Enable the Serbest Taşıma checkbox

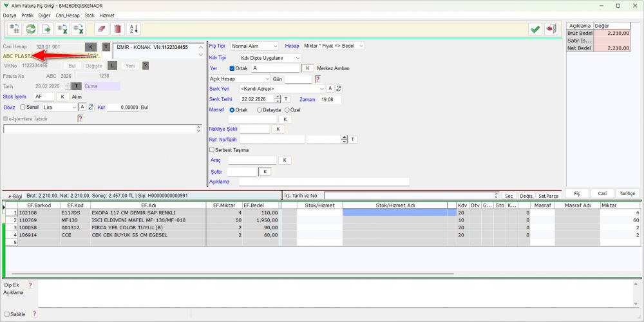[212, 150]
